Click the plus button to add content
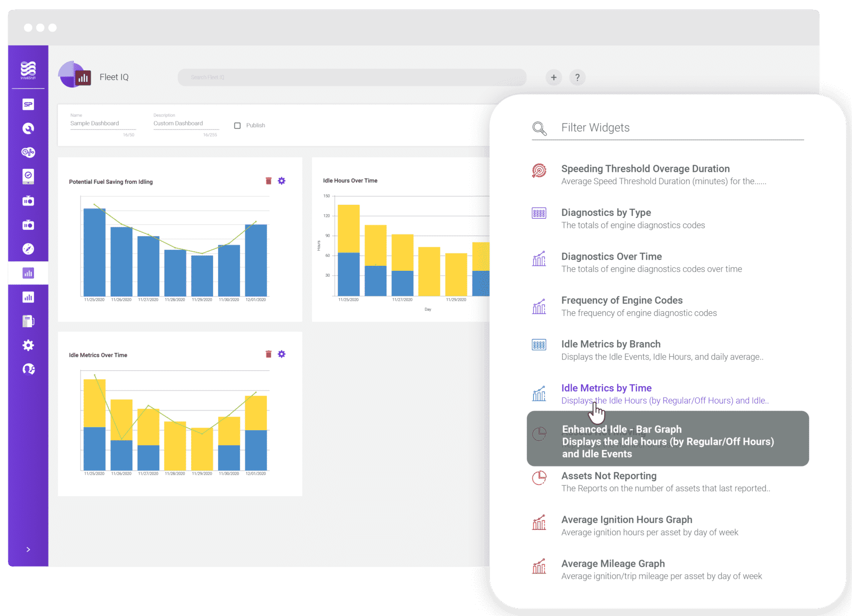Image resolution: width=852 pixels, height=616 pixels. [553, 77]
